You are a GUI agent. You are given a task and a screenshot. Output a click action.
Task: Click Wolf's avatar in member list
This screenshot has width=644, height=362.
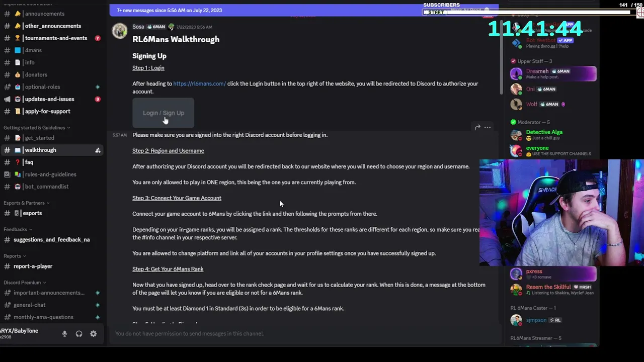pyautogui.click(x=516, y=104)
